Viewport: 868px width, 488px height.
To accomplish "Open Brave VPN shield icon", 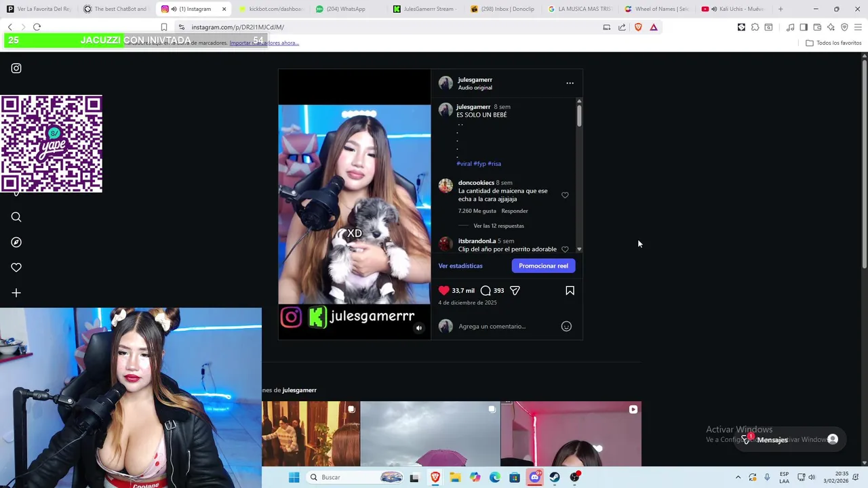I will click(x=844, y=27).
